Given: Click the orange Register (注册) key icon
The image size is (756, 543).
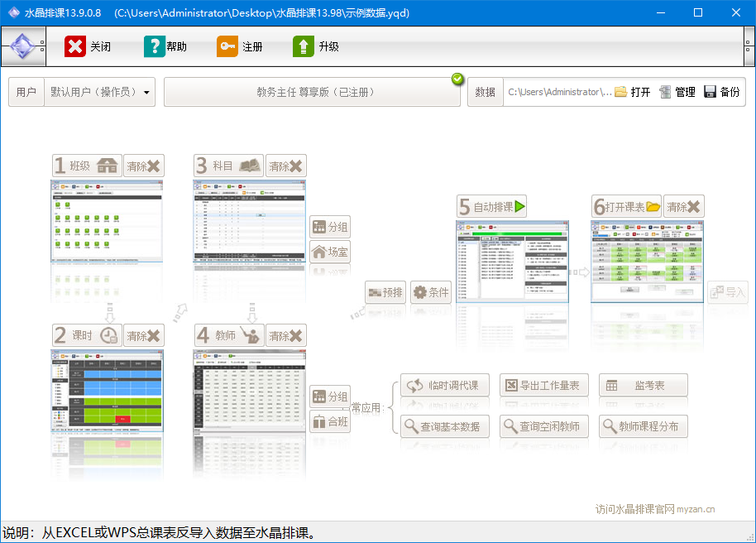Looking at the screenshot, I should point(227,47).
